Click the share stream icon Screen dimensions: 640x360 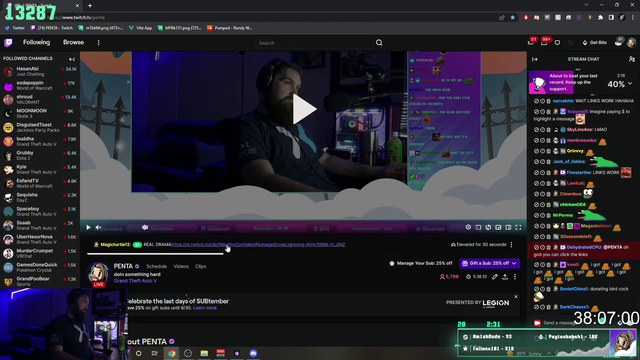pos(505,277)
